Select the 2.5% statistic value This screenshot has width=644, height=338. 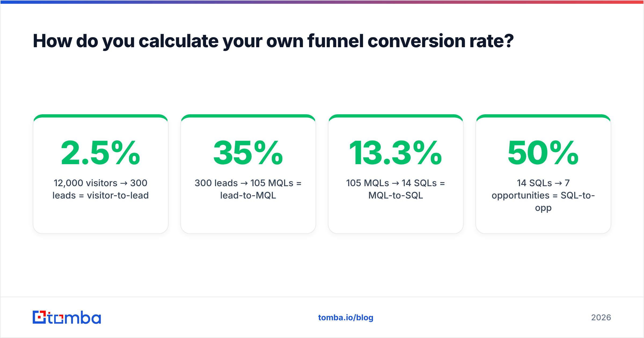pyautogui.click(x=101, y=153)
